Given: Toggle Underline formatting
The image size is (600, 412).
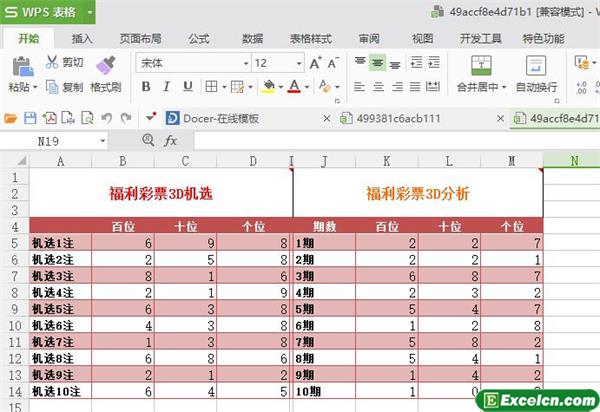Looking at the screenshot, I should pyautogui.click(x=188, y=86).
